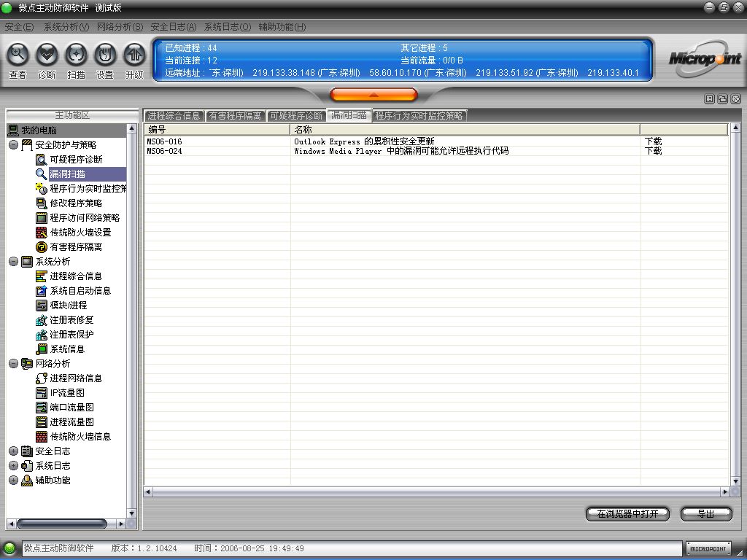Click the 在浏览器中打开 button

[x=627, y=514]
